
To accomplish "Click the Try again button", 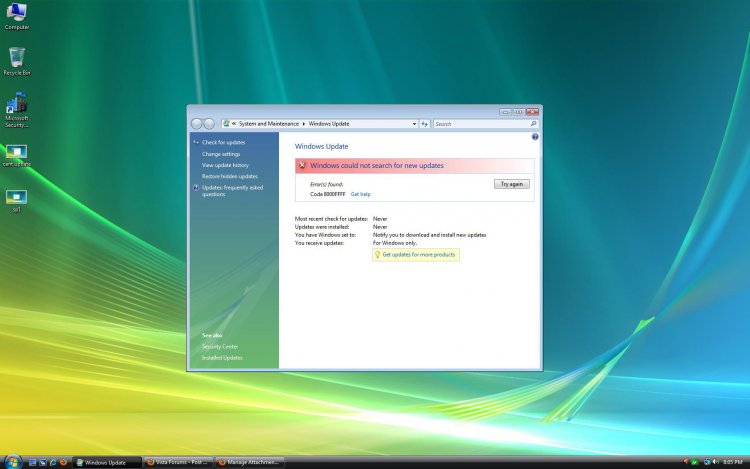I will point(512,184).
